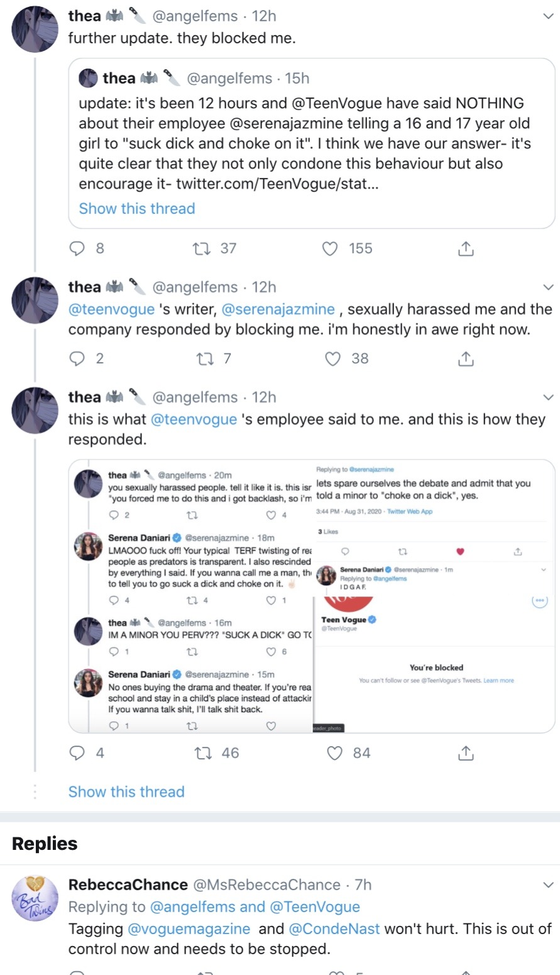Reply to the tweet with 4 replies
Screen dimensions: 560x975
tap(77, 753)
